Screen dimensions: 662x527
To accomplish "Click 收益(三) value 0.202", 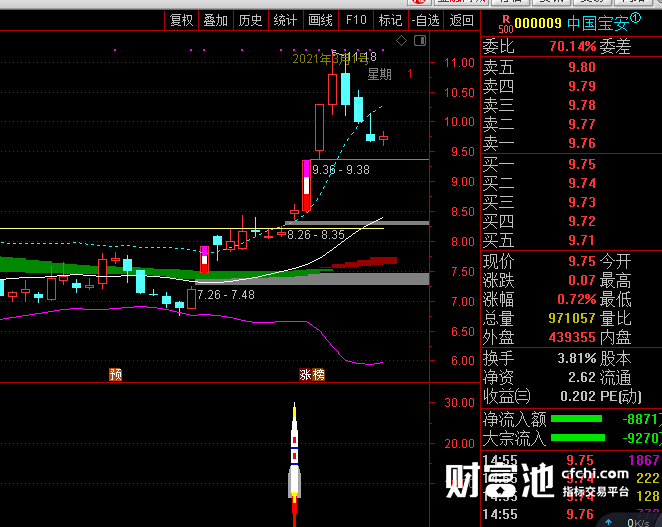I will (578, 396).
